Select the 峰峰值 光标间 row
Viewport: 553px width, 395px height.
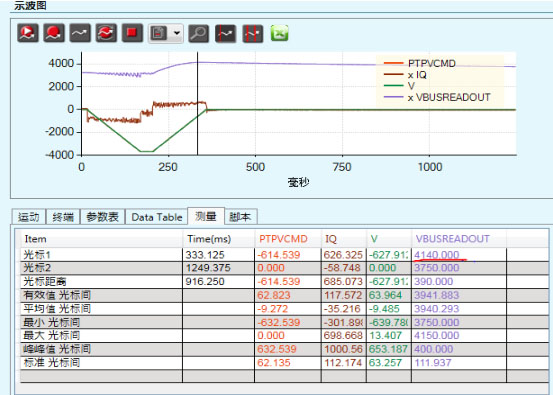point(284,349)
